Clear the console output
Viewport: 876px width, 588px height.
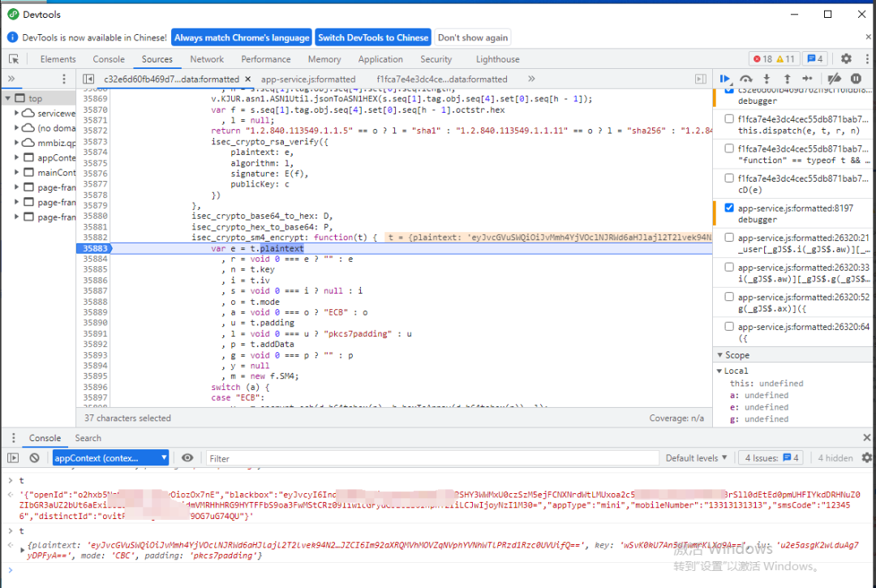click(x=34, y=458)
